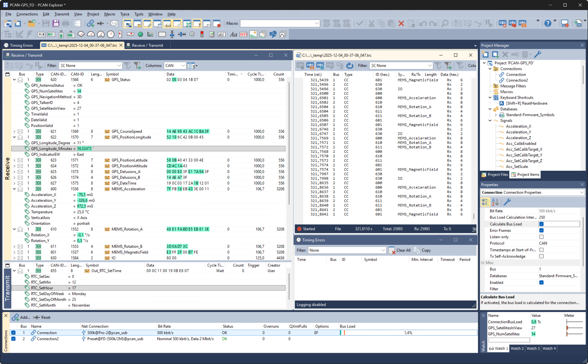Image resolution: width=588 pixels, height=364 pixels.
Task: Uncheck the Connection bus 1 checkbox
Action: tap(13, 332)
